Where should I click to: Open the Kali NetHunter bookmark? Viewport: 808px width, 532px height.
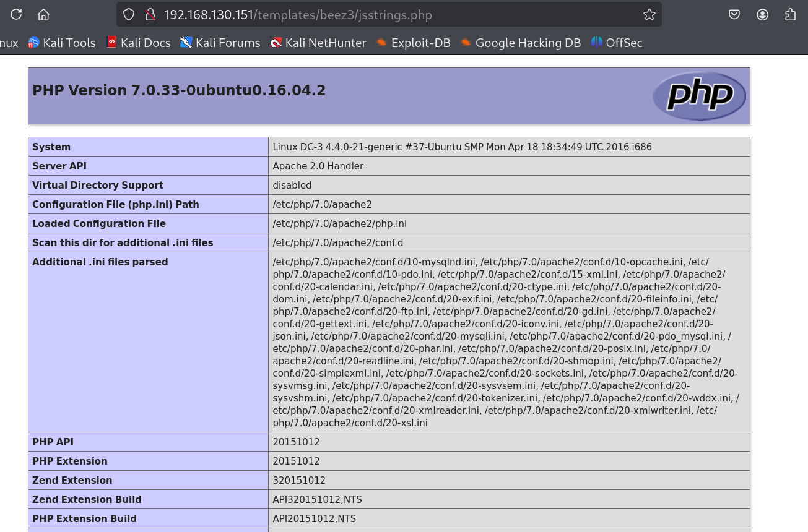[x=318, y=43]
